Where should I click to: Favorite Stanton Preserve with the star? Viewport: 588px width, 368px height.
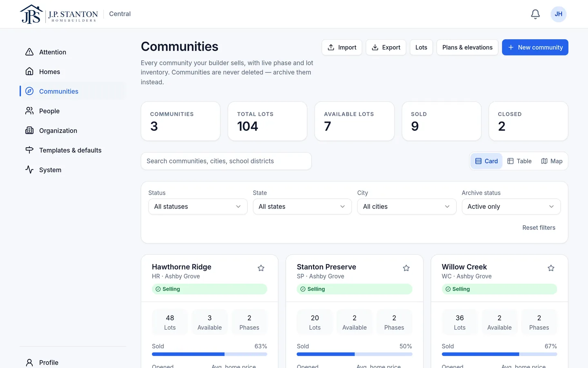coord(406,268)
